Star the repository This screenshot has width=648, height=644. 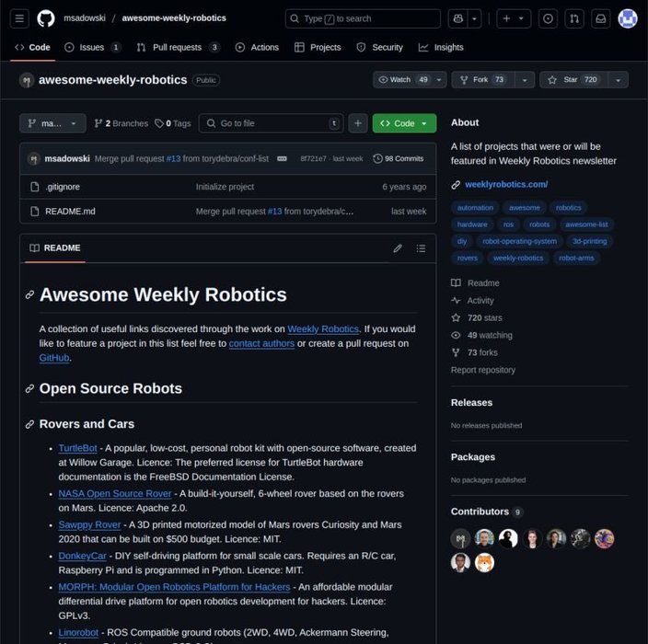(573, 80)
